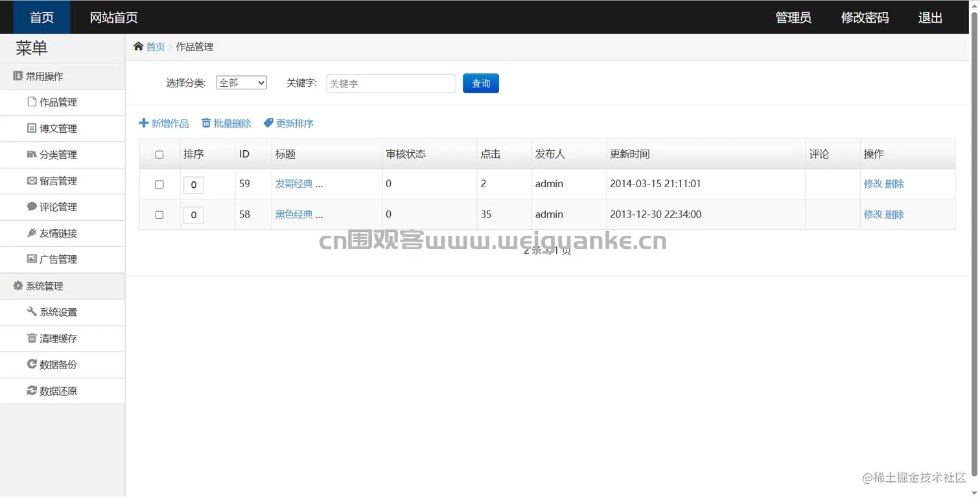Viewport: 980px width, 498px height.
Task: Click the 作品管理 file icon in sidebar
Action: point(32,102)
